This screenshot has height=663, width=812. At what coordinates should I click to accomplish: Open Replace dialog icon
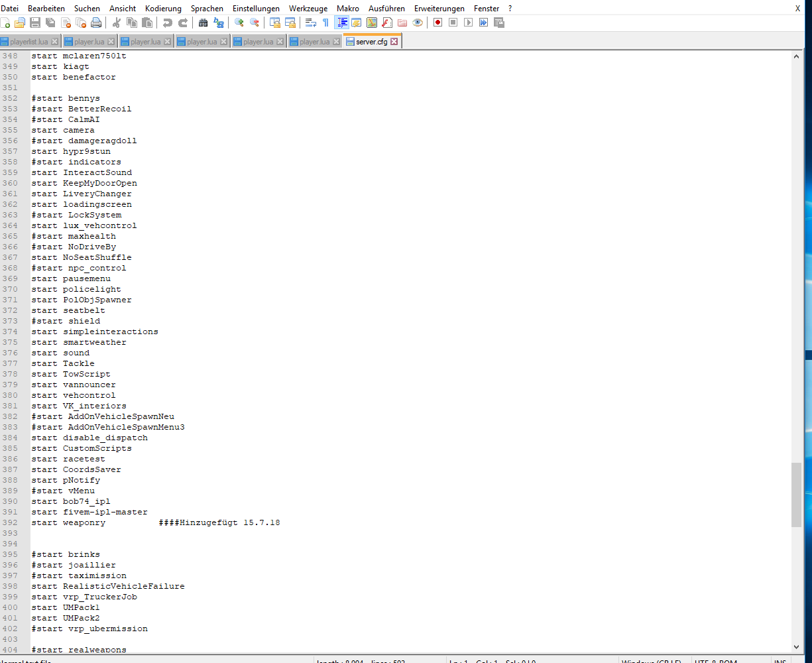click(219, 23)
